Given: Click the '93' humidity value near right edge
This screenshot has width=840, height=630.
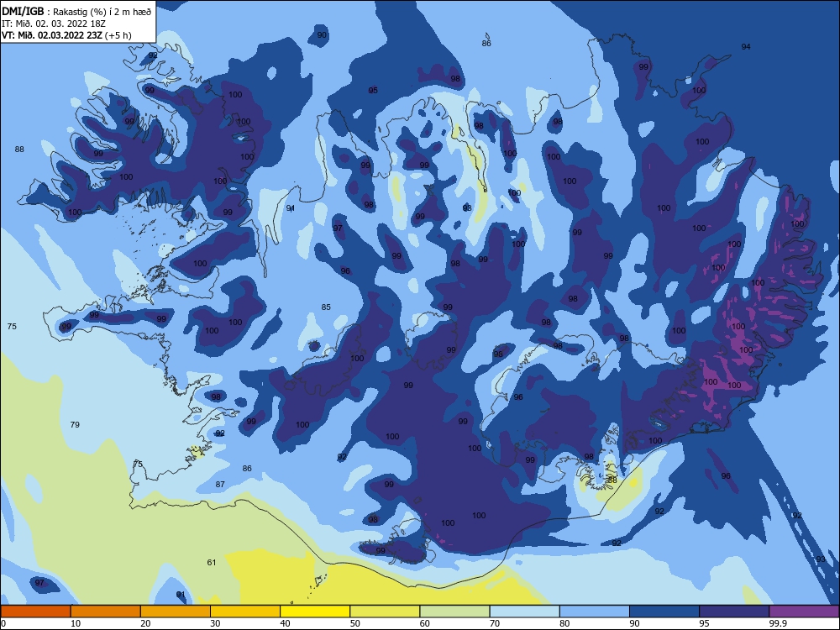Looking at the screenshot, I should point(821,559).
